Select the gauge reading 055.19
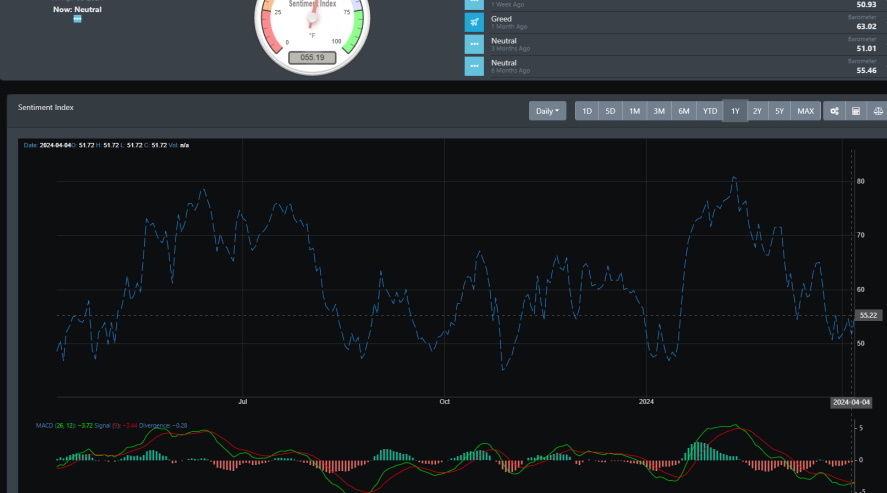Image resolution: width=887 pixels, height=493 pixels. click(312, 57)
